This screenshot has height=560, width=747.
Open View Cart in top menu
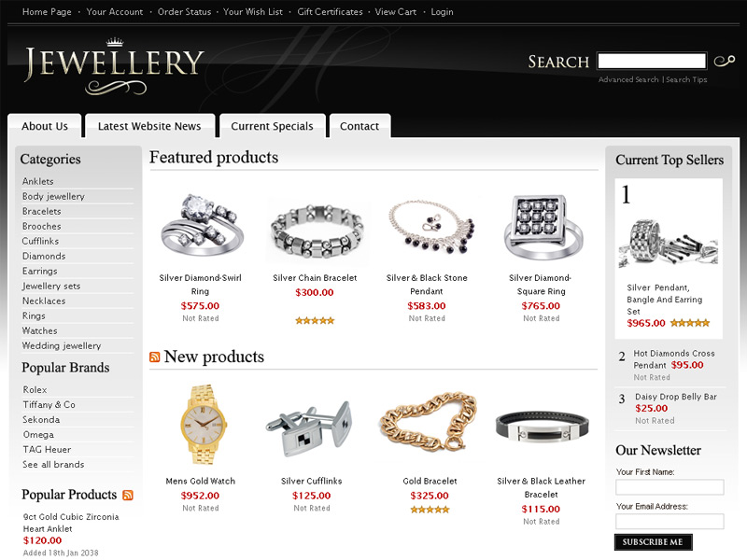click(x=395, y=12)
